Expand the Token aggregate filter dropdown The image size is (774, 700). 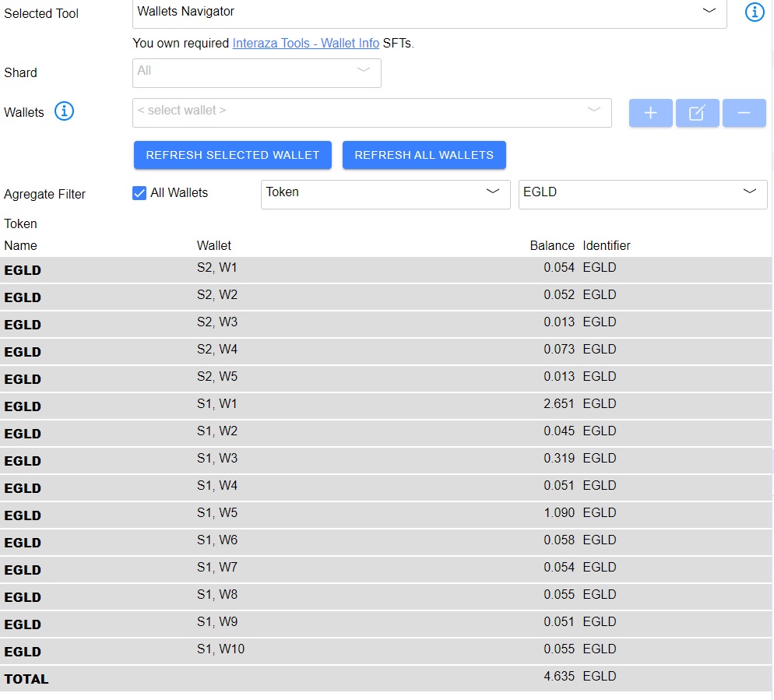coord(385,194)
